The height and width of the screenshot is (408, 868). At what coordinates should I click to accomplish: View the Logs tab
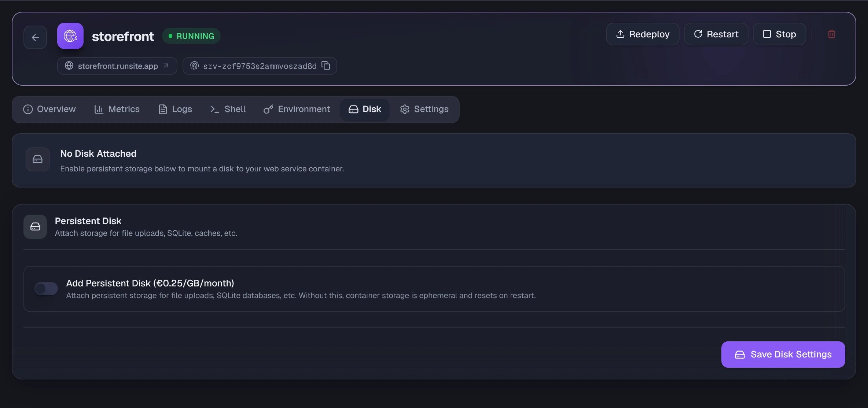coord(175,109)
